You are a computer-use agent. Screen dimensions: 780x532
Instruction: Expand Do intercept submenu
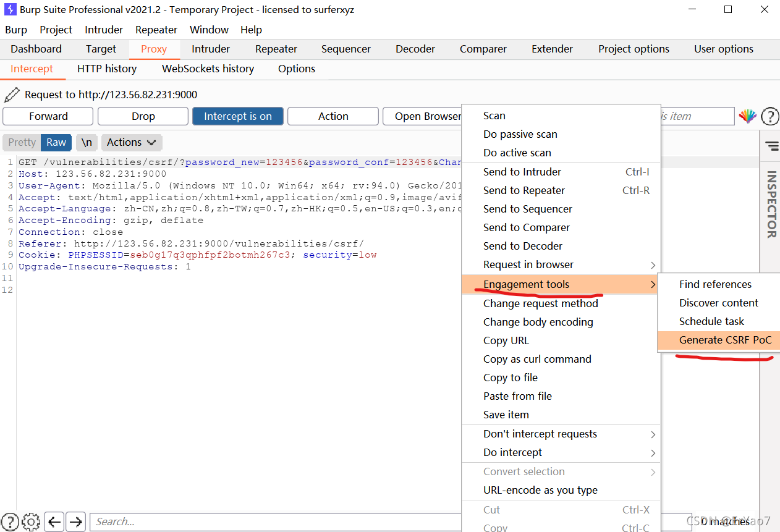(561, 452)
